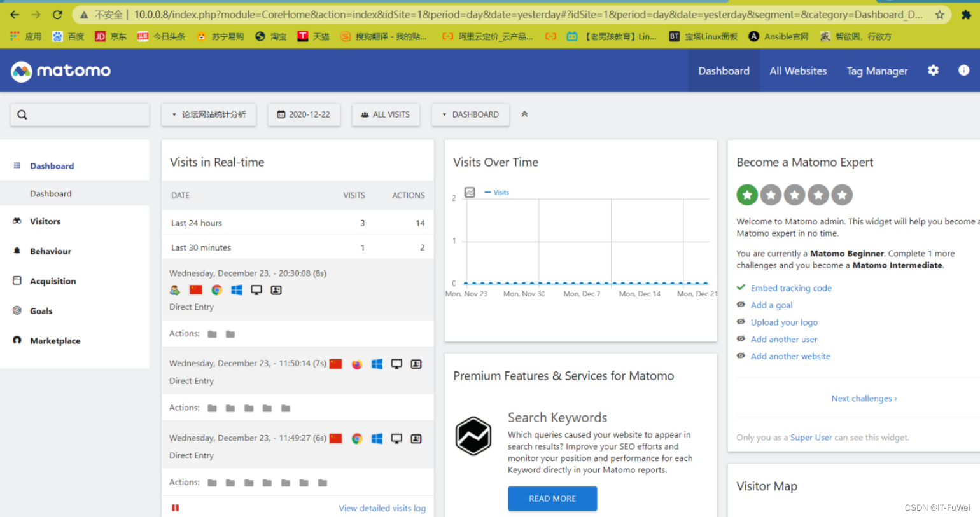
Task: Open visitor ID card icon for 20:30:08 visit
Action: coord(276,290)
